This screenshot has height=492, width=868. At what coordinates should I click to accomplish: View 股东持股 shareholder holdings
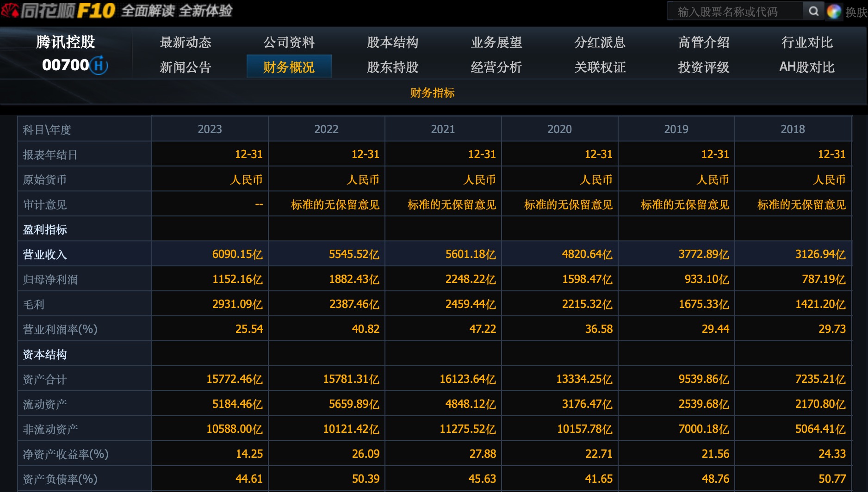(x=392, y=68)
